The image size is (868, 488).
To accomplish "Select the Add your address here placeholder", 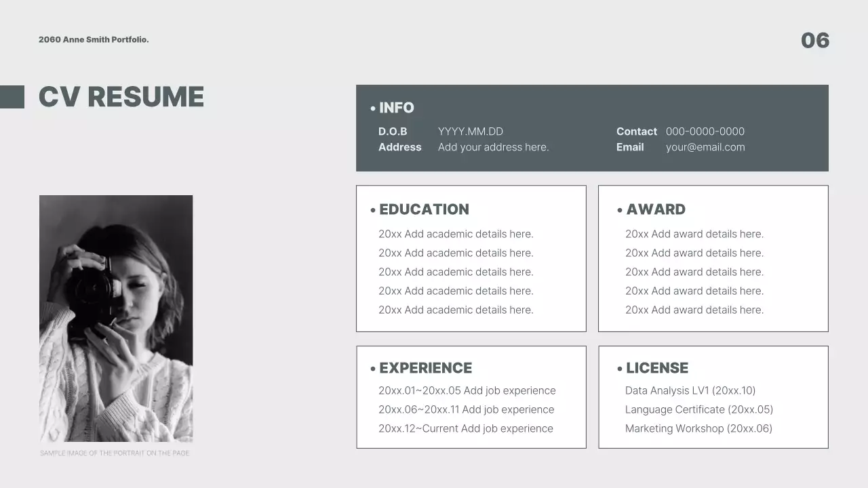I will pos(493,147).
